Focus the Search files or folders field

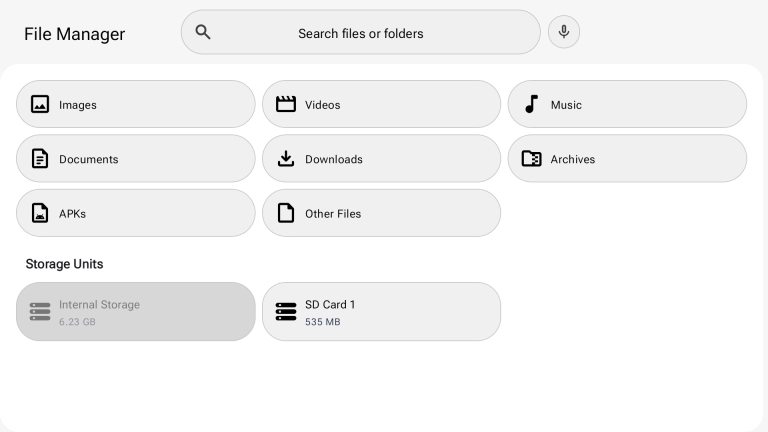[361, 32]
